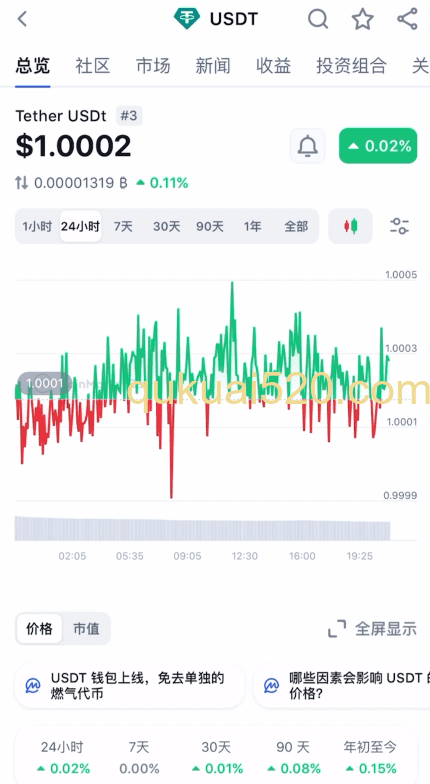The image size is (430, 784).
Task: Tap the 12:30 time axis label
Action: (245, 556)
